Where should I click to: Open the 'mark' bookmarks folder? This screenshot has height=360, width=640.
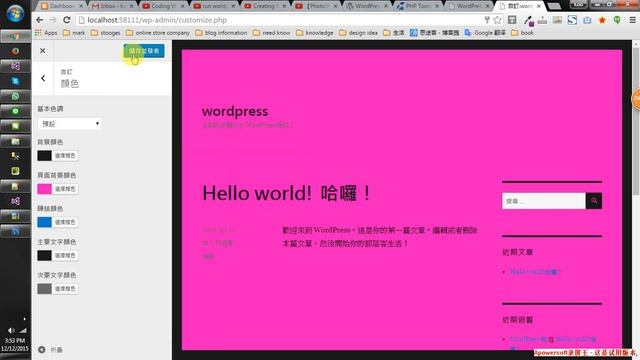(74, 33)
